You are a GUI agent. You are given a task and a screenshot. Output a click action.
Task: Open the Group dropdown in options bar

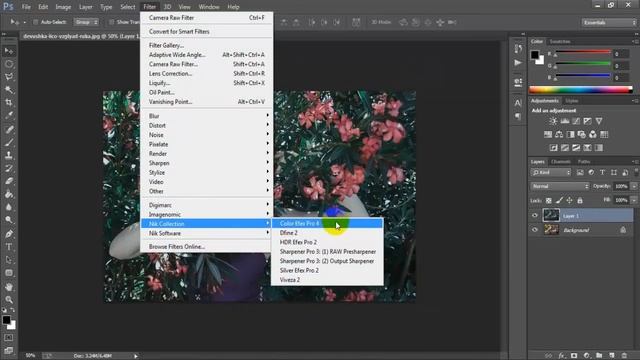86,22
